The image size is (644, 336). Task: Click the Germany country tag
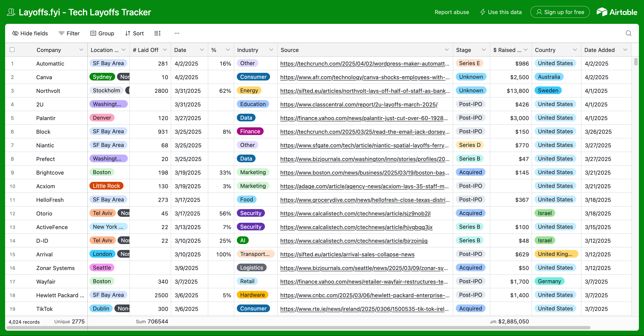click(x=549, y=281)
